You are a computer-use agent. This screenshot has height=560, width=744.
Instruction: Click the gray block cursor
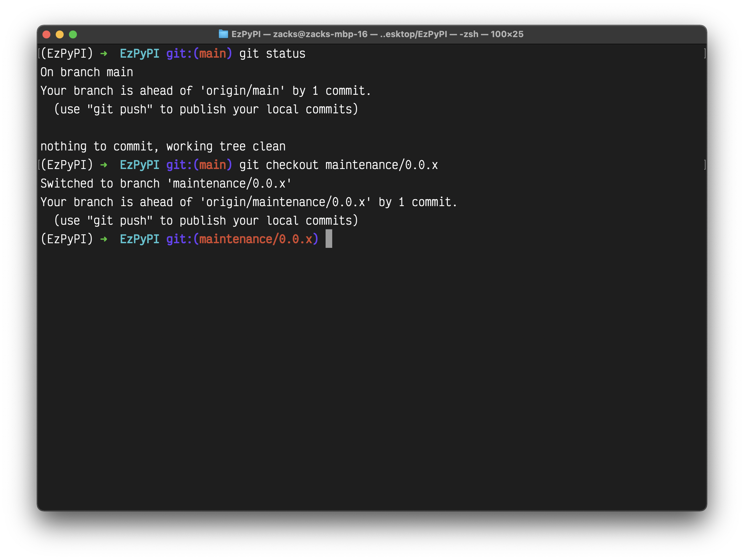(329, 239)
